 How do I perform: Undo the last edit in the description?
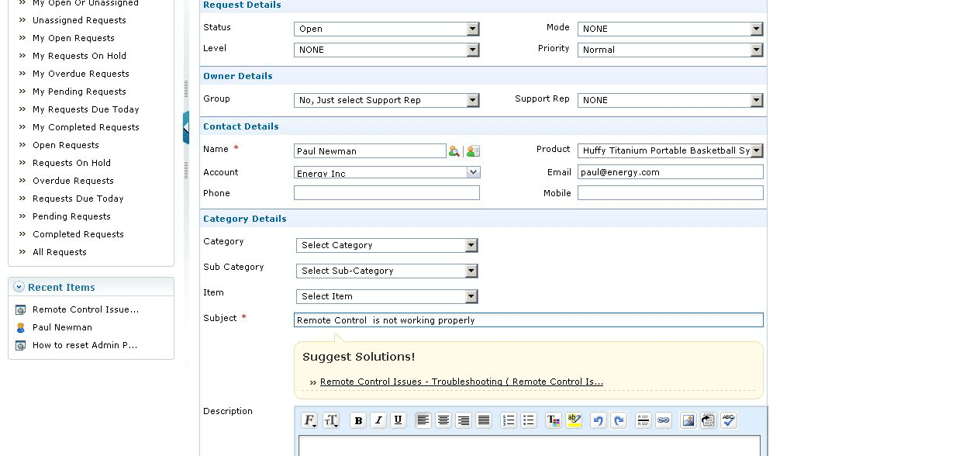[x=598, y=420]
